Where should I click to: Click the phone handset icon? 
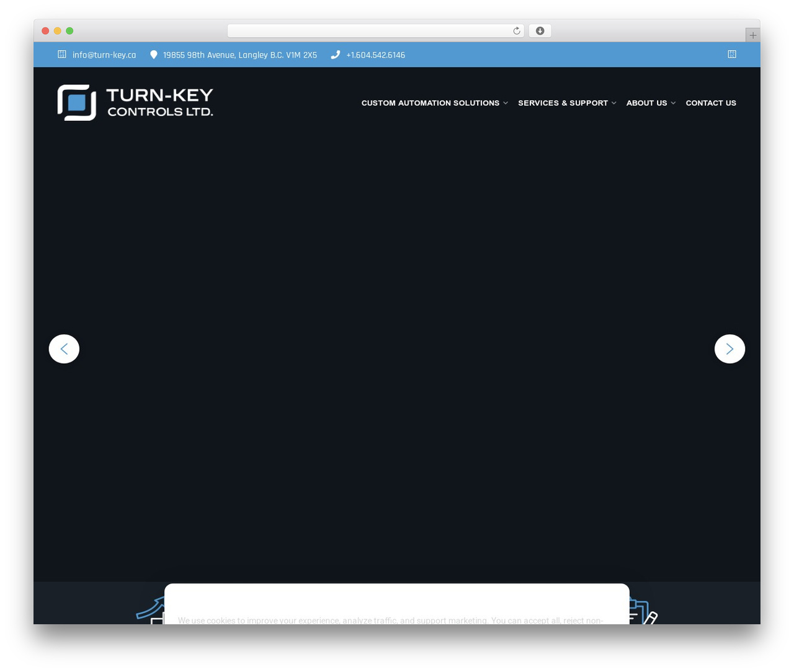(336, 55)
